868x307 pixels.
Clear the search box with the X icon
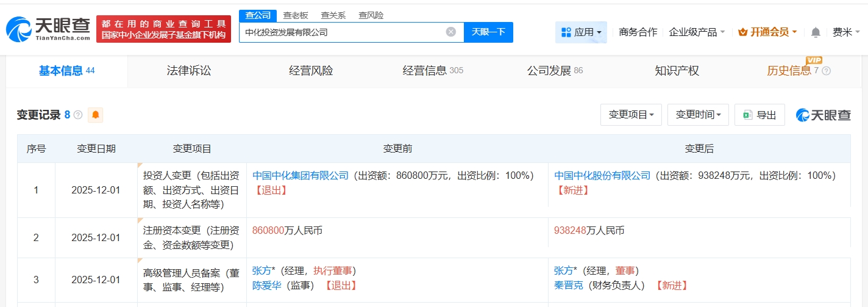(450, 32)
